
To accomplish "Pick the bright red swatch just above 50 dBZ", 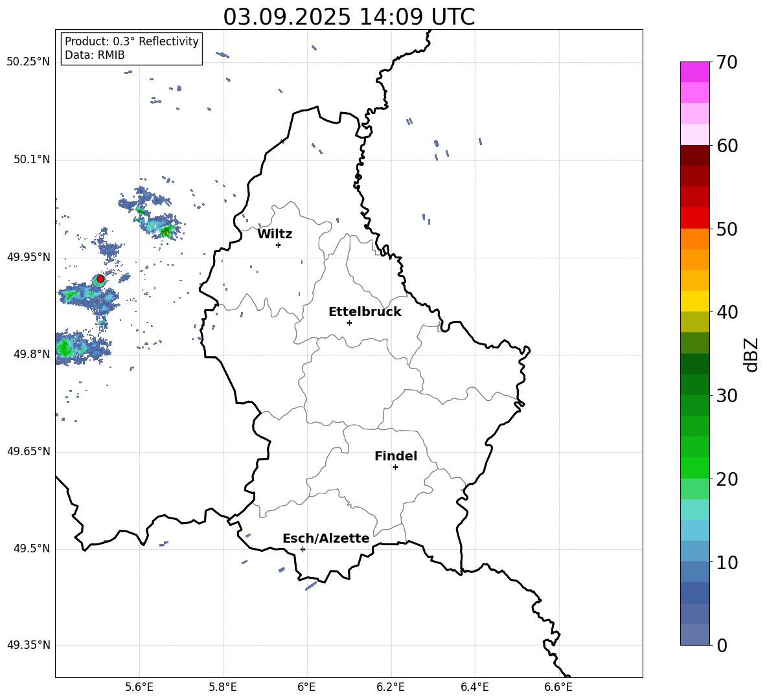I will (694, 218).
